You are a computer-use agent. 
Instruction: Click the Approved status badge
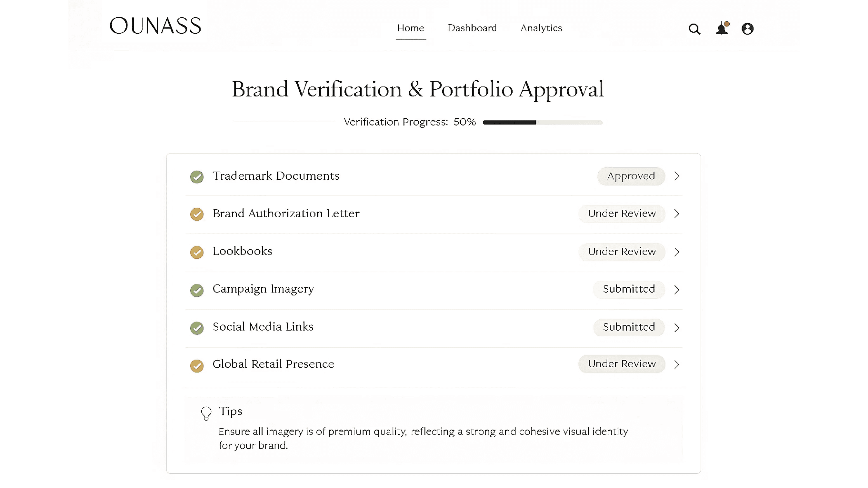click(631, 176)
